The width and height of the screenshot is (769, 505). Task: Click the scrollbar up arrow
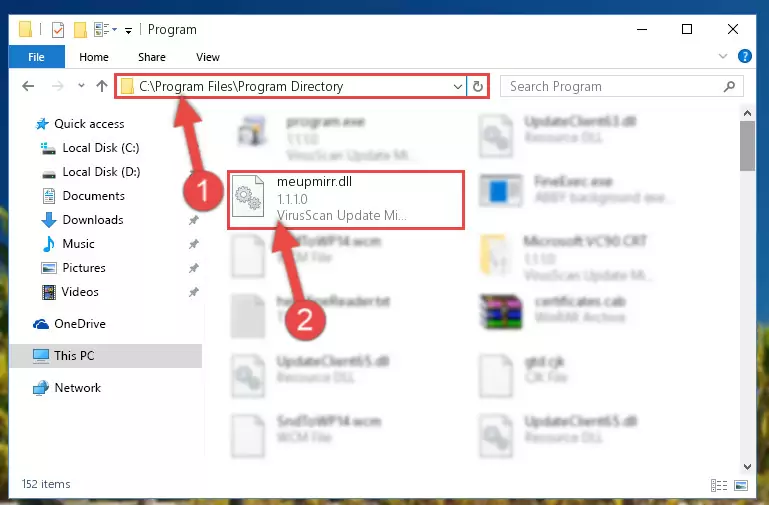point(747,113)
